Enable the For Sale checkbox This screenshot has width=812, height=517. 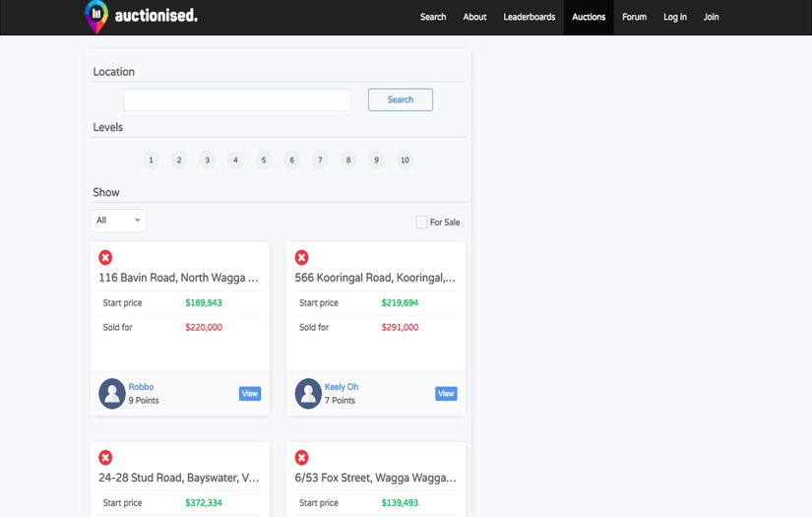(421, 223)
